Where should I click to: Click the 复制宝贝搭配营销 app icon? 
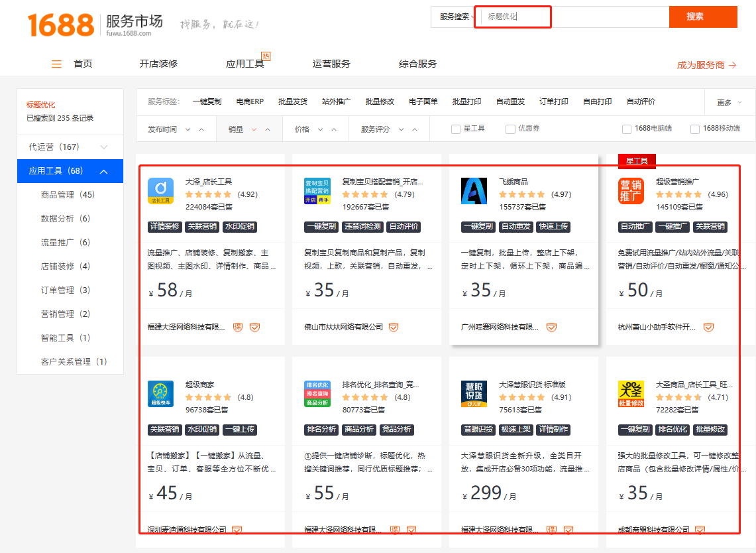pos(317,191)
